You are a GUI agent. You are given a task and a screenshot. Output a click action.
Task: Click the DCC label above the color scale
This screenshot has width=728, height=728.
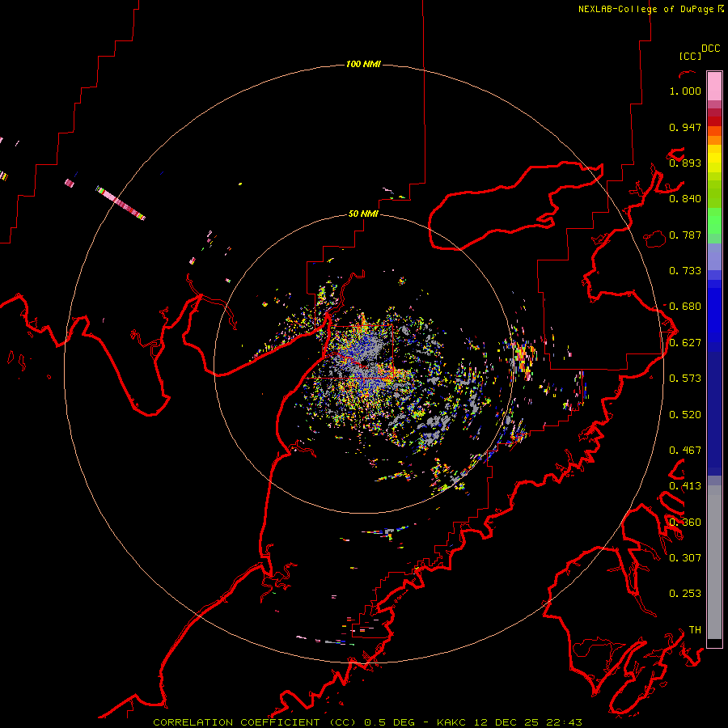tap(710, 49)
